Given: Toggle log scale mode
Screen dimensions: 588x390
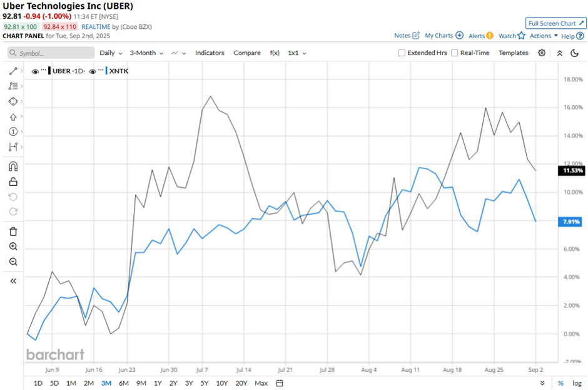Looking at the screenshot, I should point(577,383).
